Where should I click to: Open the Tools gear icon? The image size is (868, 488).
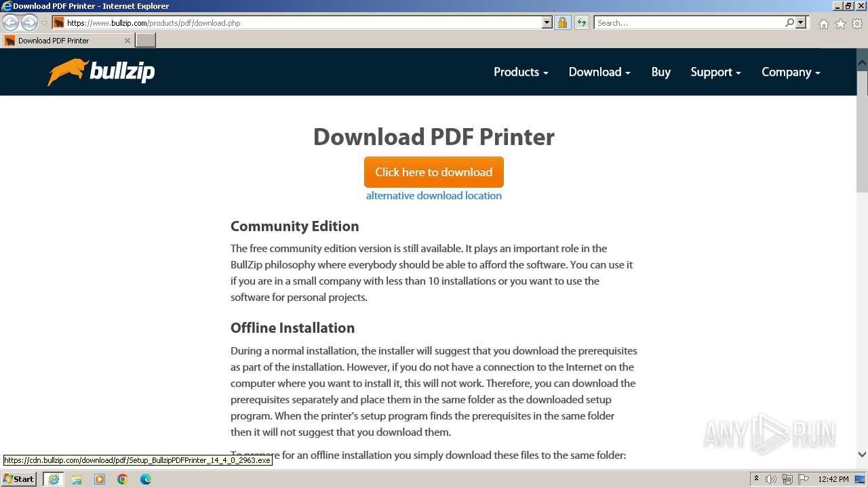click(857, 24)
